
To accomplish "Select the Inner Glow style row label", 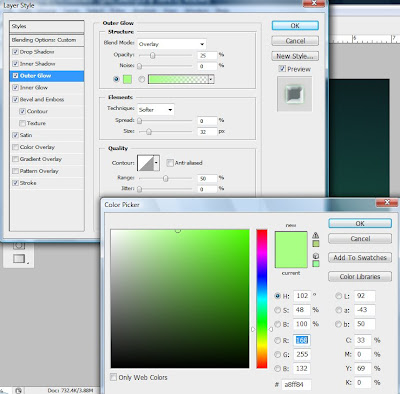I will coord(34,88).
